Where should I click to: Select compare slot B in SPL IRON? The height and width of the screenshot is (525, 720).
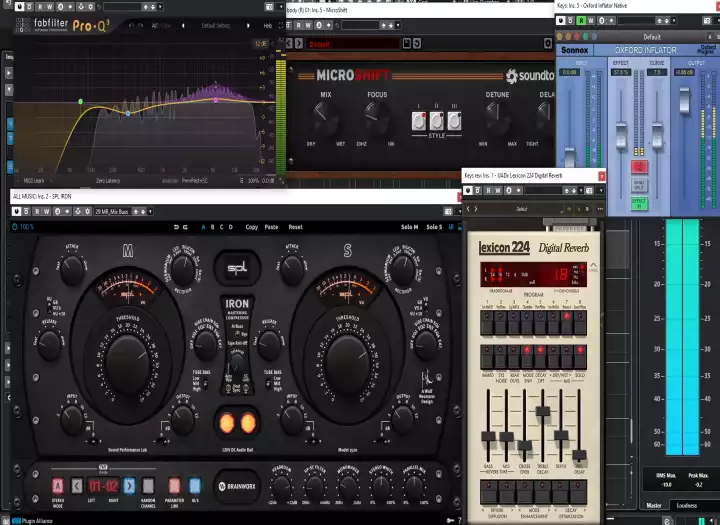point(212,227)
